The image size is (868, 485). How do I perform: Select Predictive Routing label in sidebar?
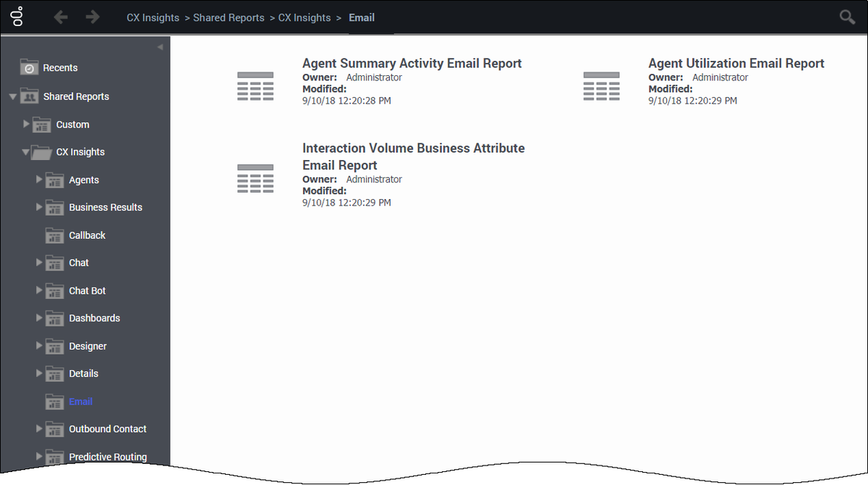coord(108,457)
